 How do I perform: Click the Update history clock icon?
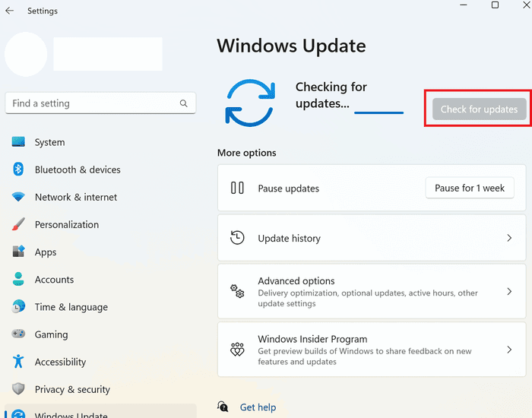[x=237, y=238]
